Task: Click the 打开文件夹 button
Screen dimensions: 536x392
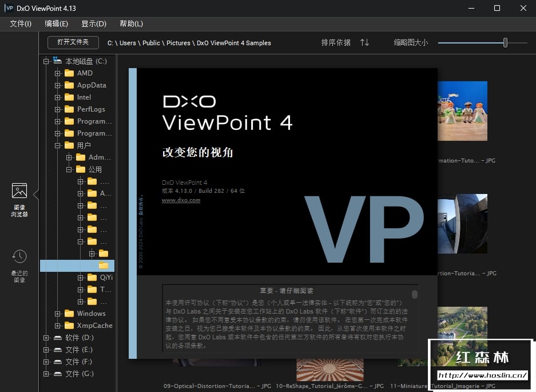Action: [x=73, y=42]
